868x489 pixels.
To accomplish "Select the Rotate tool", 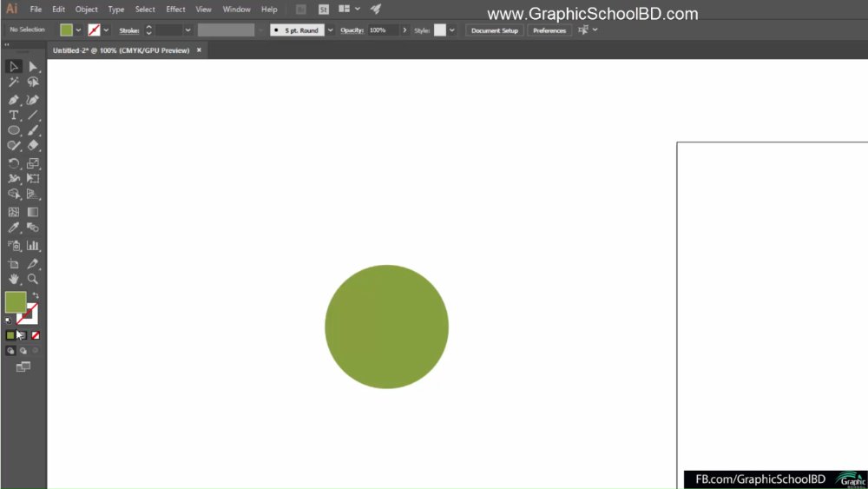I will [14, 163].
